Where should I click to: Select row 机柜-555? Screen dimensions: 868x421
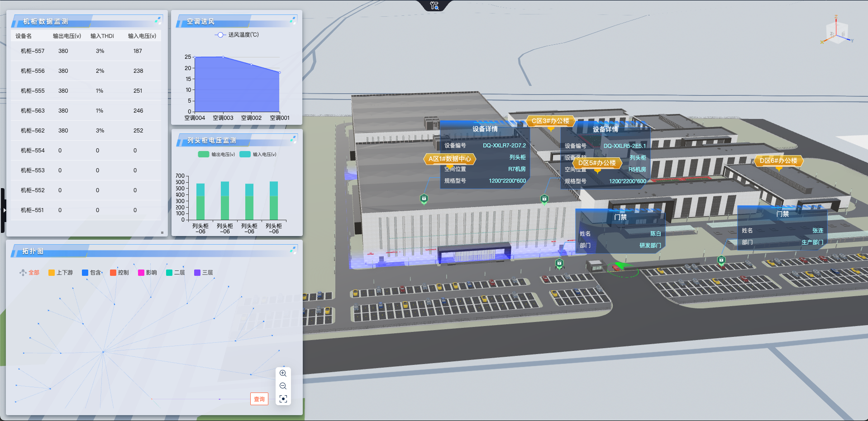(86, 91)
